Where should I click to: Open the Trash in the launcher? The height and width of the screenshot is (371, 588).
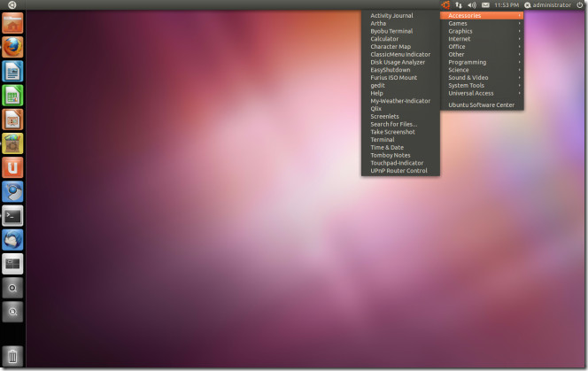pos(12,356)
